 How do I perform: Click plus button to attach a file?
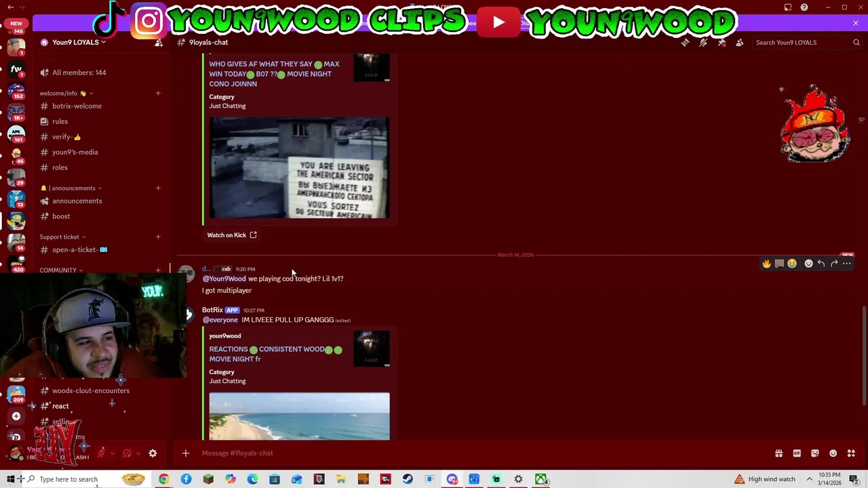[186, 453]
